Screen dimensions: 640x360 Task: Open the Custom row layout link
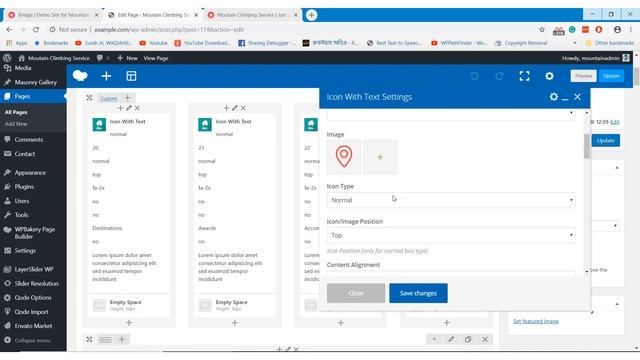point(109,98)
